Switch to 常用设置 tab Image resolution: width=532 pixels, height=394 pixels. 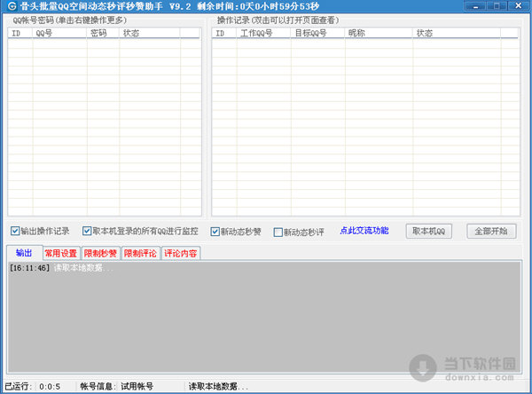(61, 254)
